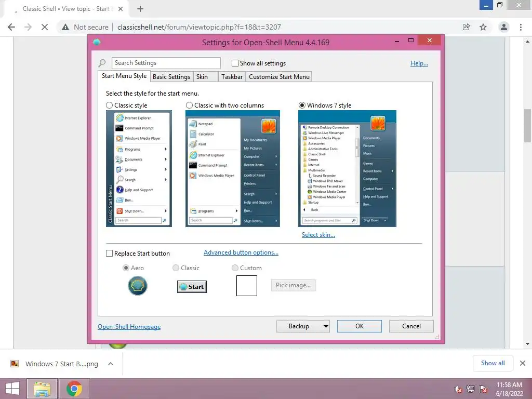Switch to Start Menu Style tab
Image resolution: width=532 pixels, height=399 pixels.
coord(124,76)
